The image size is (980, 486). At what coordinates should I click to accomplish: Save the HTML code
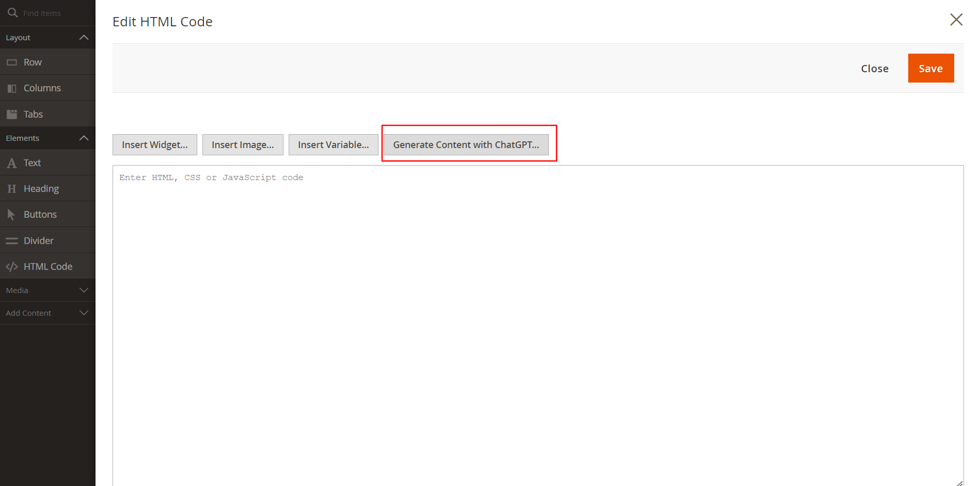click(x=930, y=69)
